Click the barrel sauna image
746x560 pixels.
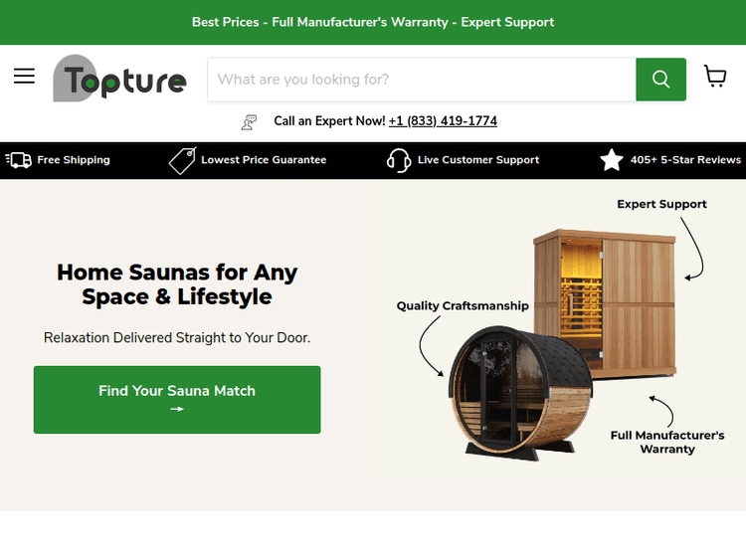(x=519, y=393)
